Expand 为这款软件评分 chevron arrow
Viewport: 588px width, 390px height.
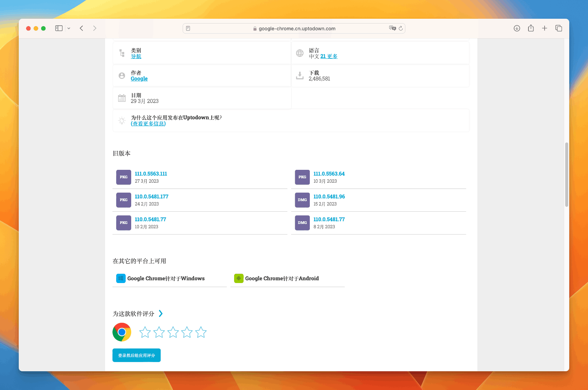(161, 314)
